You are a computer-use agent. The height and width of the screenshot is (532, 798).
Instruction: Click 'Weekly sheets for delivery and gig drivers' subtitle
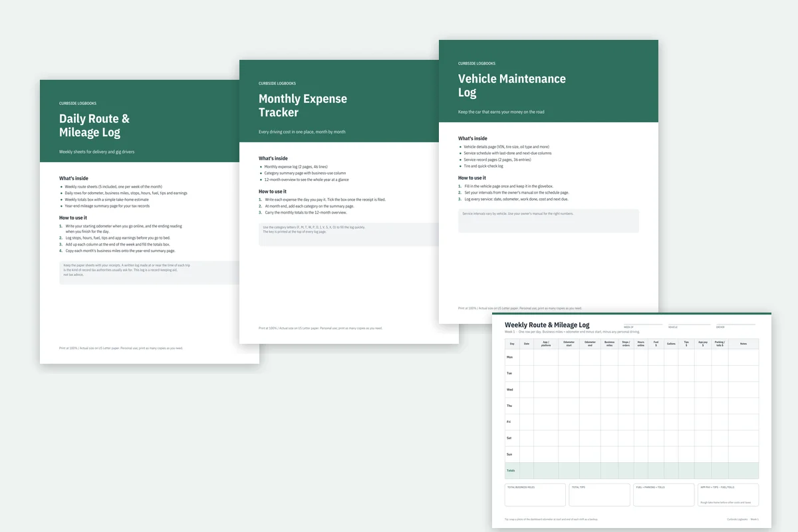(96, 152)
